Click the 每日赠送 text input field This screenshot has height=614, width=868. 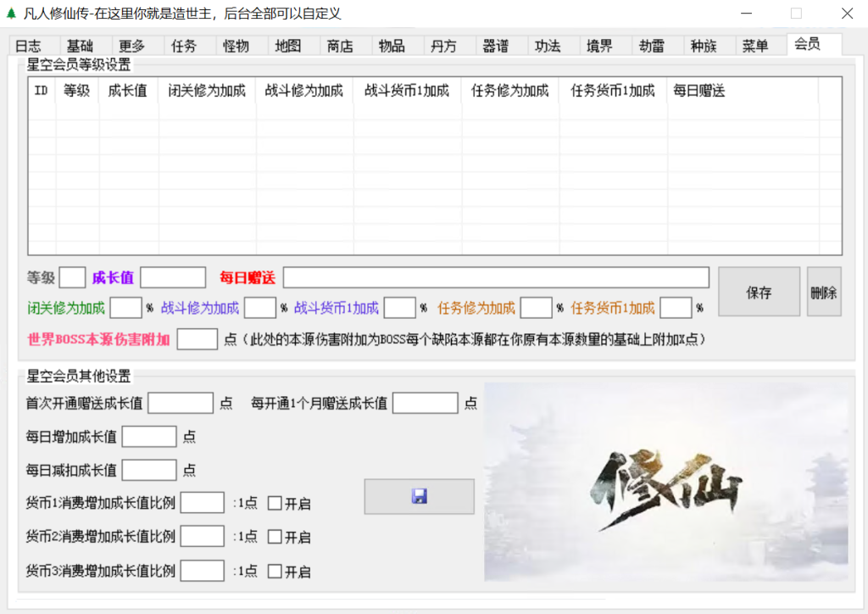tap(496, 278)
